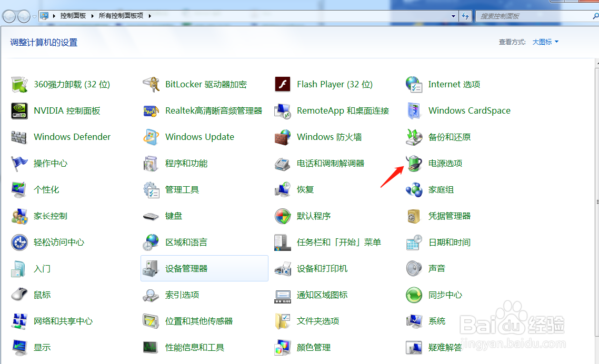
Task: Open the 个性化 icon
Action: click(19, 190)
